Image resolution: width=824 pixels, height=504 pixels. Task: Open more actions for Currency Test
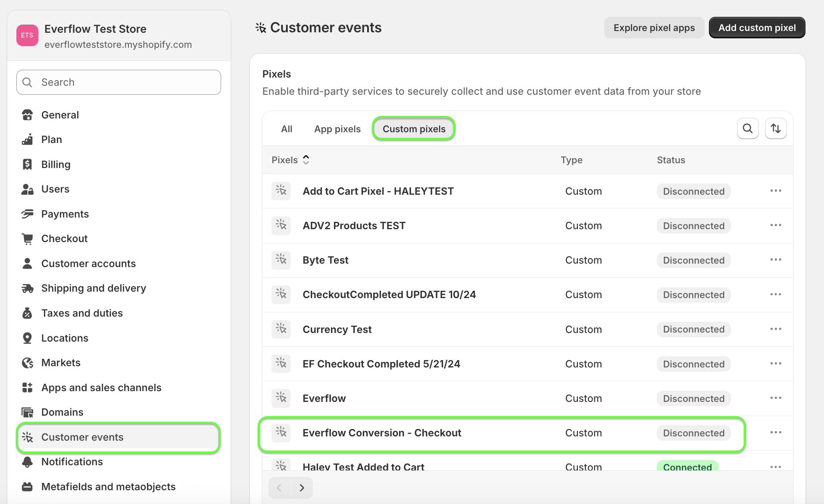tap(776, 329)
